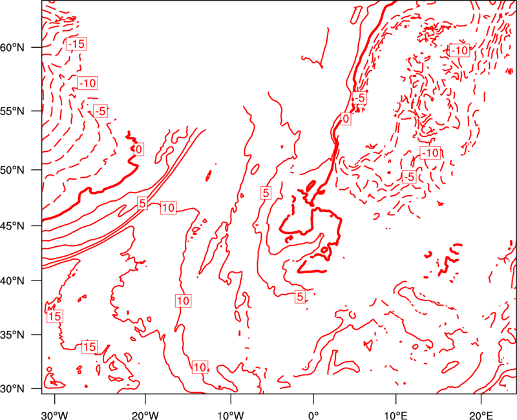Select the 20°W longitude axis label
The image size is (517, 420).
(145, 415)
